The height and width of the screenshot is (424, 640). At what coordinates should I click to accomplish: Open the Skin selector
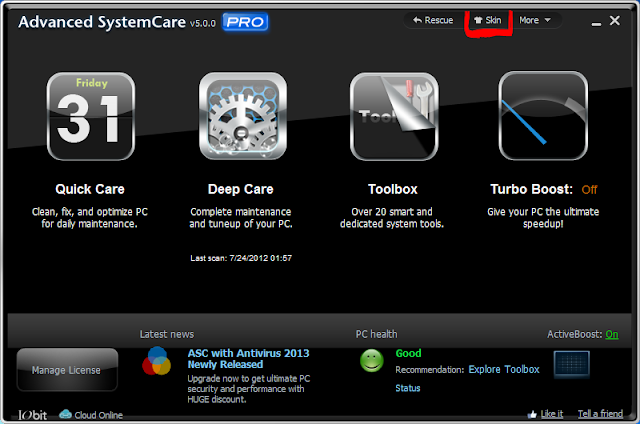click(x=488, y=20)
